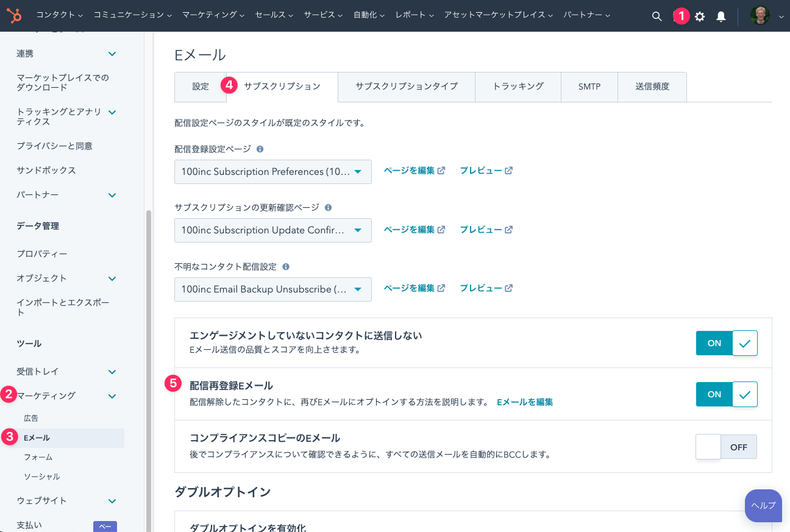The image size is (790, 532).
Task: Open search with the magnifier icon
Action: click(x=657, y=16)
